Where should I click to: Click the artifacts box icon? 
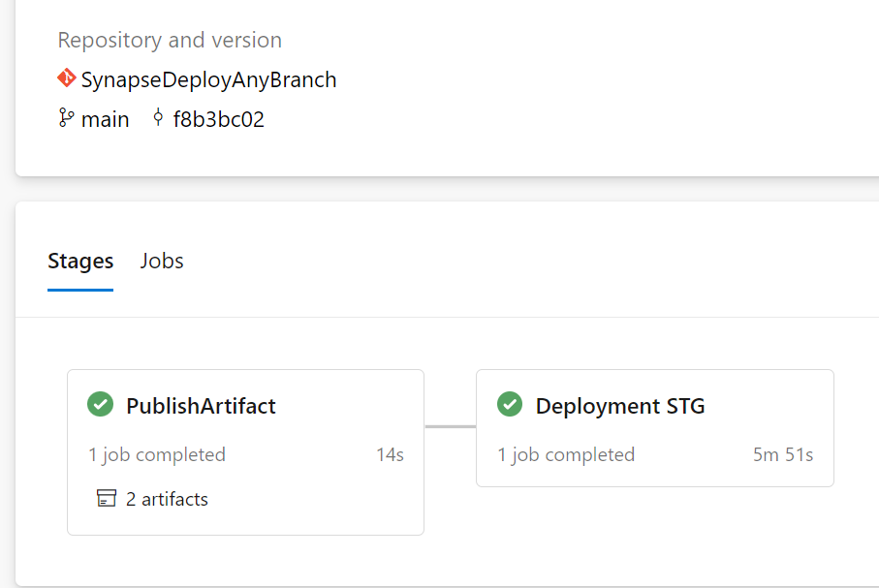[x=107, y=498]
